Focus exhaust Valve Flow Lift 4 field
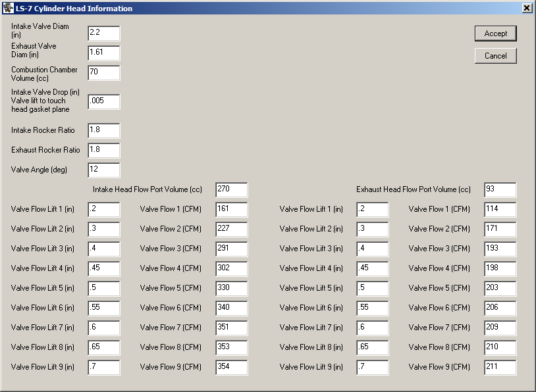 click(x=373, y=269)
